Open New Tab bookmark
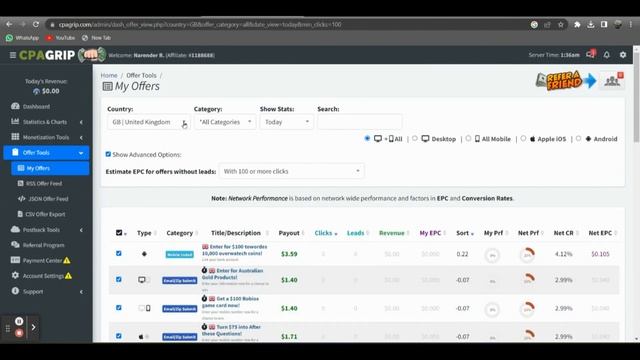The width and height of the screenshot is (640, 360). pyautogui.click(x=96, y=38)
